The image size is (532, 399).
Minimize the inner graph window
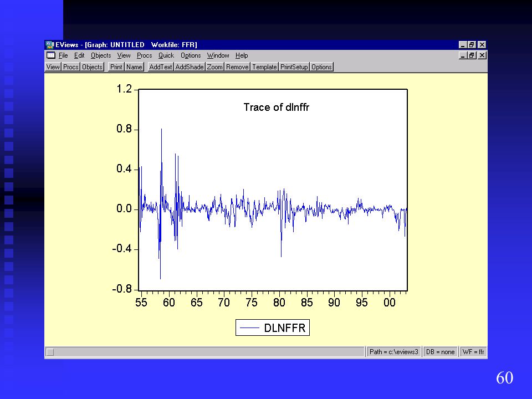point(462,55)
